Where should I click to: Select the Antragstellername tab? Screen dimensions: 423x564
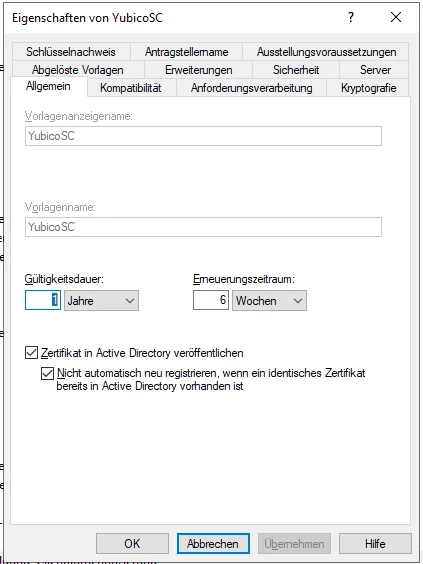[x=186, y=52]
